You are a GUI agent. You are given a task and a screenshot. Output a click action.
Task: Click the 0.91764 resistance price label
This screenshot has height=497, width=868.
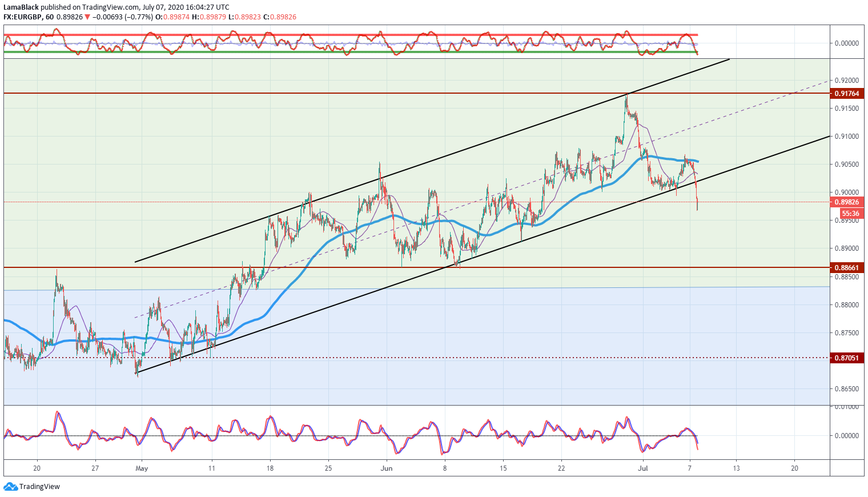(847, 93)
